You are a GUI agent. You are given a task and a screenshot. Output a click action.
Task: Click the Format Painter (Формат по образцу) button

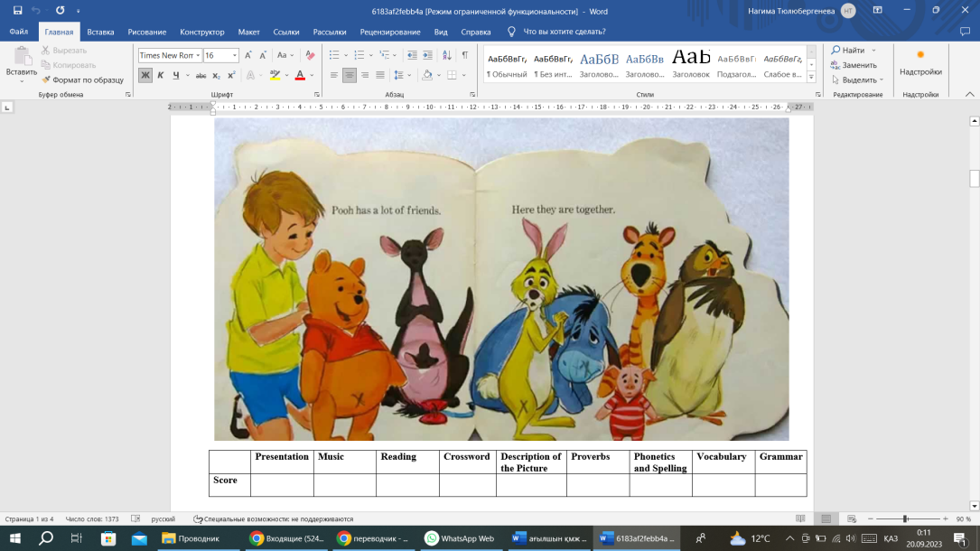click(82, 79)
